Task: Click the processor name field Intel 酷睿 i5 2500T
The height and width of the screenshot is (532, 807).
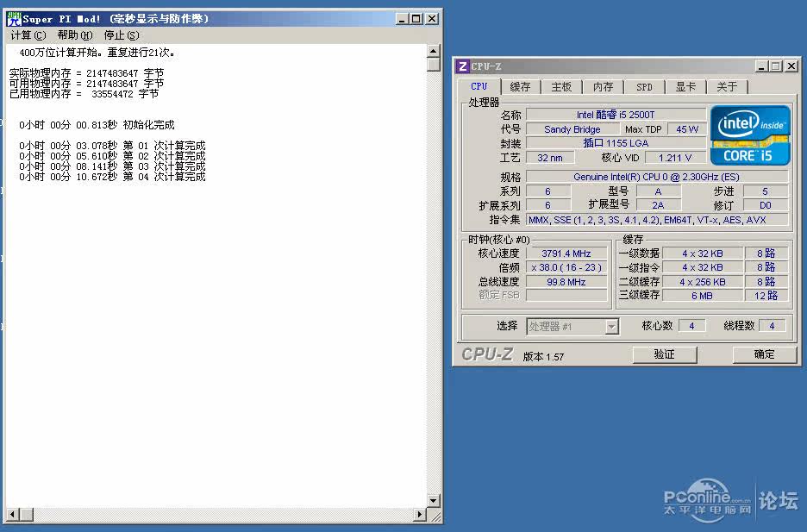Action: pyautogui.click(x=616, y=115)
